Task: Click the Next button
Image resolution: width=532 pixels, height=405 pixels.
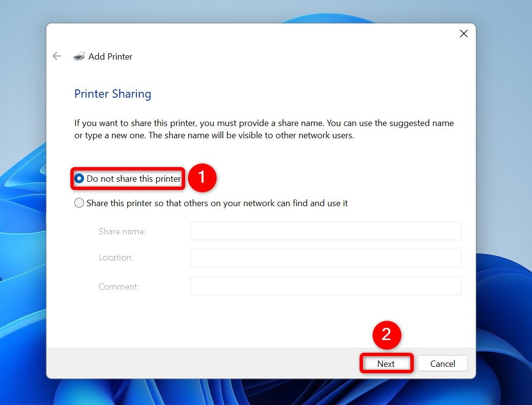Action: pyautogui.click(x=386, y=363)
